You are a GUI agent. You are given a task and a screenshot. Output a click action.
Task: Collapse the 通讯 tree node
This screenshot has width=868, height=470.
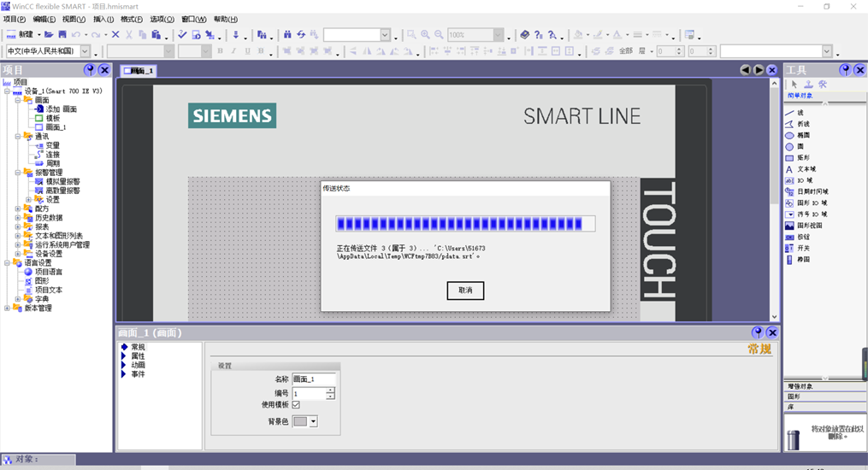tap(18, 136)
